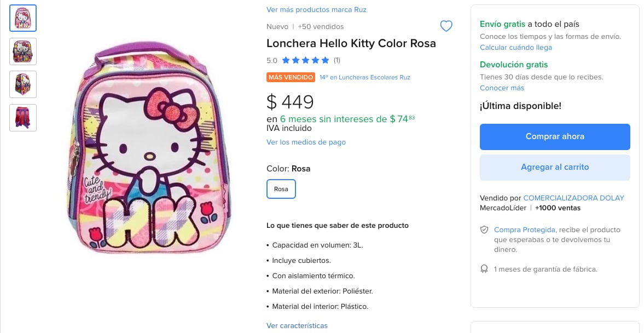Viewport: 644px width, 333px height.
Task: Open the fourth thumbnail showing back view
Action: pyautogui.click(x=23, y=117)
